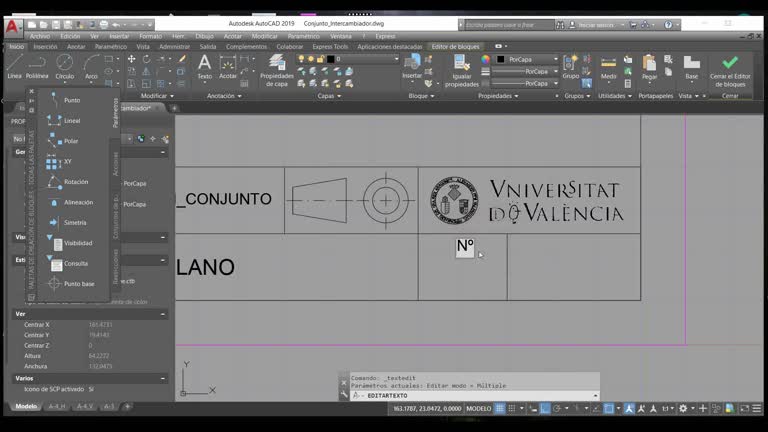Expand the Capas panel dropdown
768x432 pixels.
click(329, 96)
